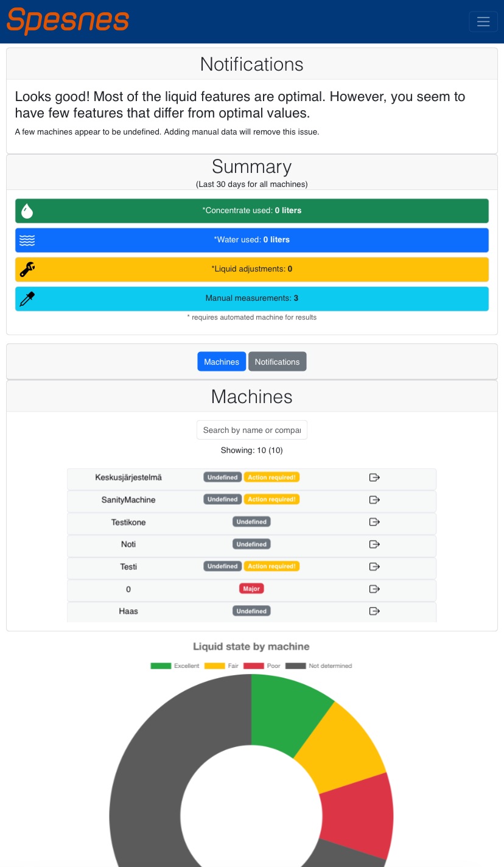Open Haas machine via arrow icon

tap(374, 611)
